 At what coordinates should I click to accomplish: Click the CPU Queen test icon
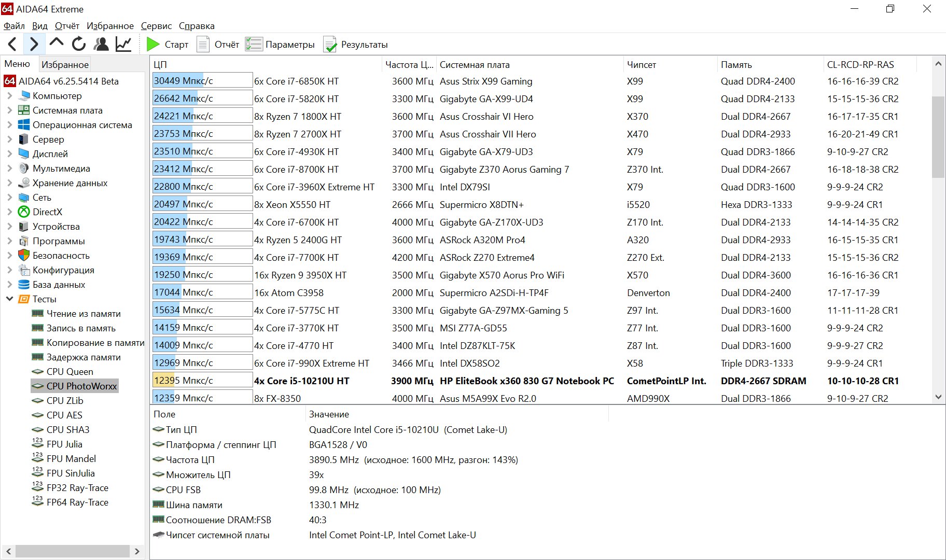tap(37, 372)
